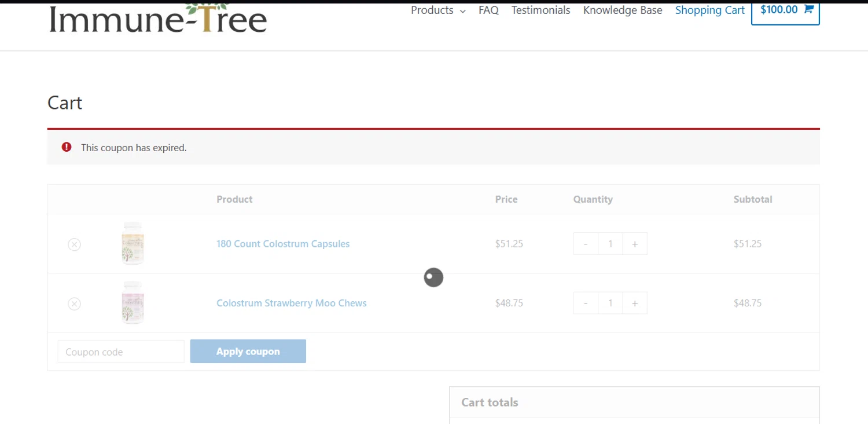Image resolution: width=868 pixels, height=424 pixels.
Task: Click the red error alert icon
Action: (x=67, y=147)
